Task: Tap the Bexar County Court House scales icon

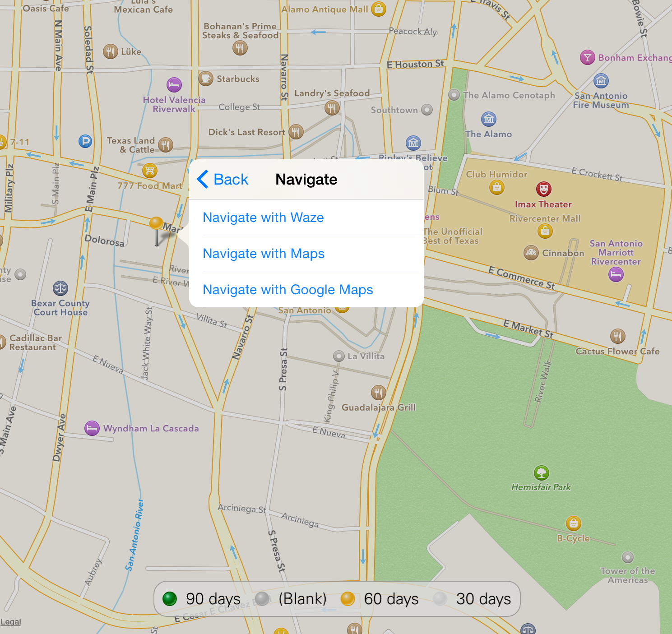Action: (x=60, y=288)
